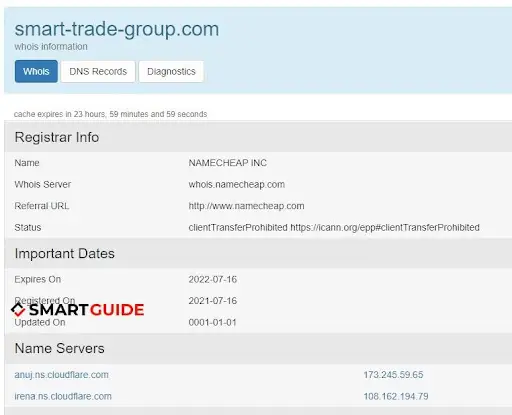Select the Whois tab
512x415 pixels.
[36, 71]
